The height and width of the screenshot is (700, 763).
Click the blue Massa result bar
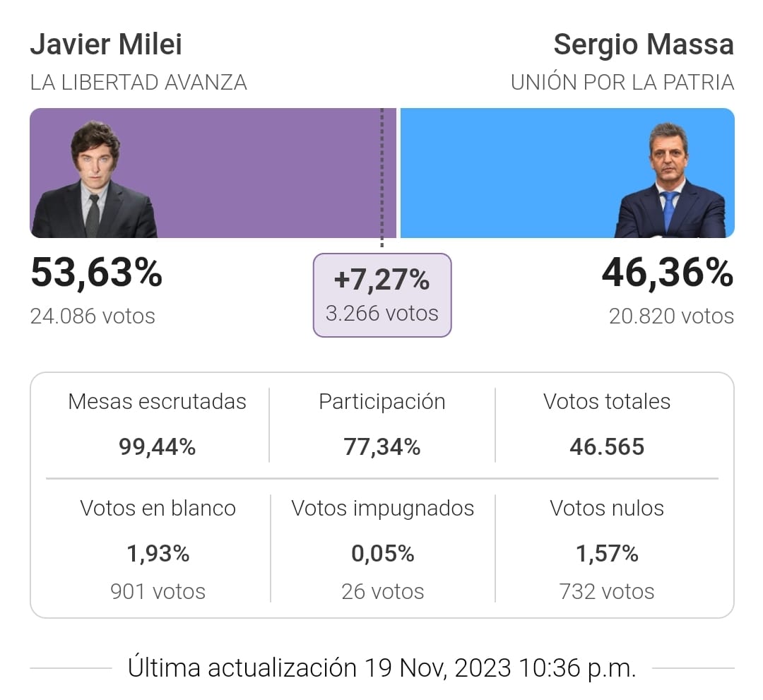(x=509, y=173)
